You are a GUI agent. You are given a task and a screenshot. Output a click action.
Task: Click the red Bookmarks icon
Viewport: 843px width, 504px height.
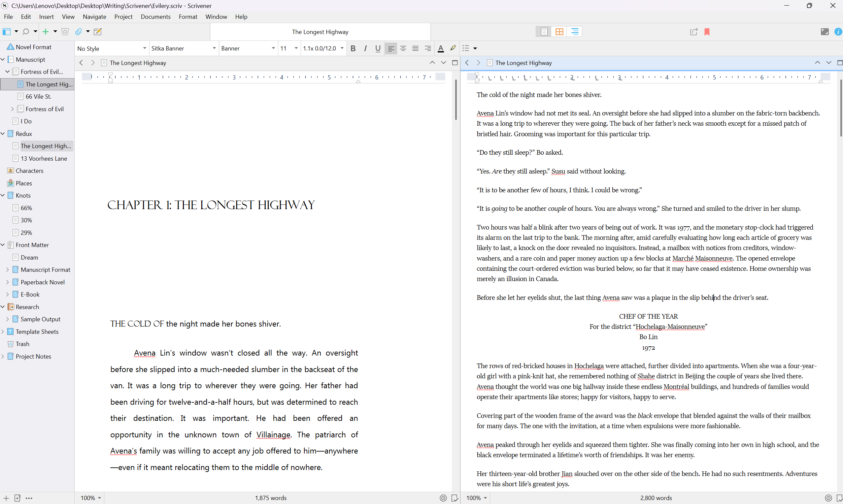[x=707, y=32]
